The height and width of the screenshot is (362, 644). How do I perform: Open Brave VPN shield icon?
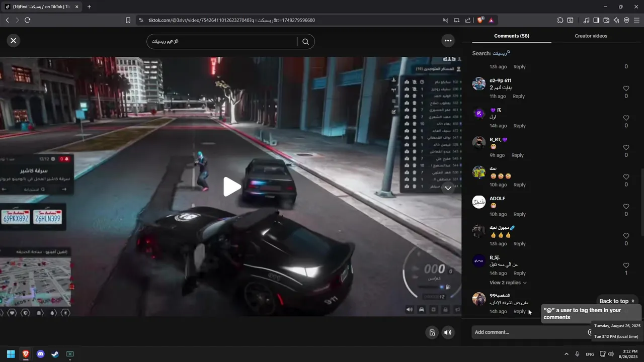point(626,20)
